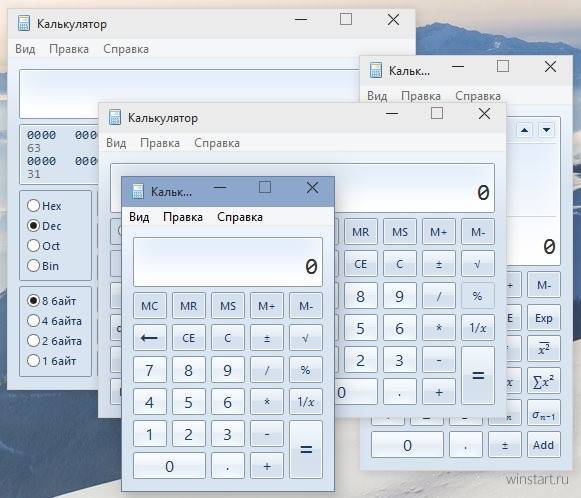Click the sigma n-1 standard deviation button
This screenshot has height=498, width=581.
544,413
